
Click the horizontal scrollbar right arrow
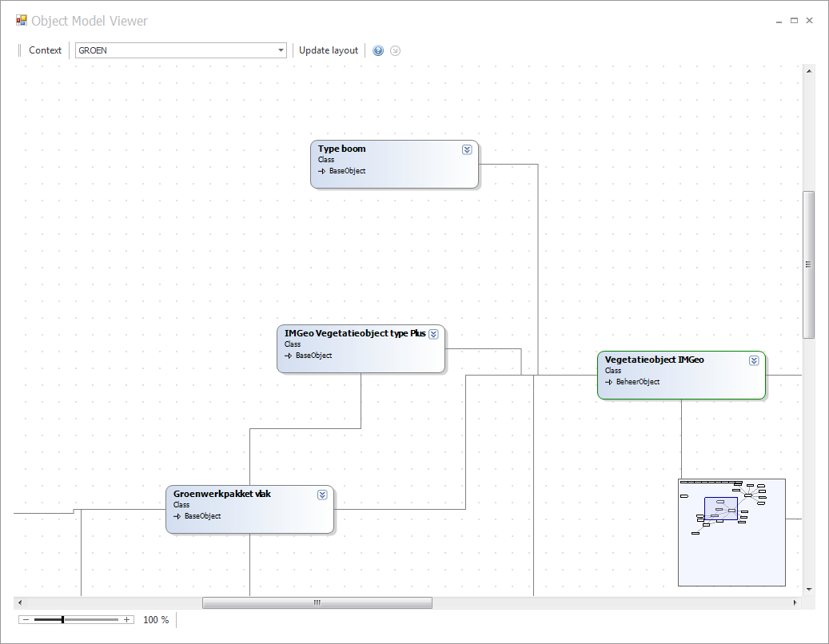click(x=795, y=602)
